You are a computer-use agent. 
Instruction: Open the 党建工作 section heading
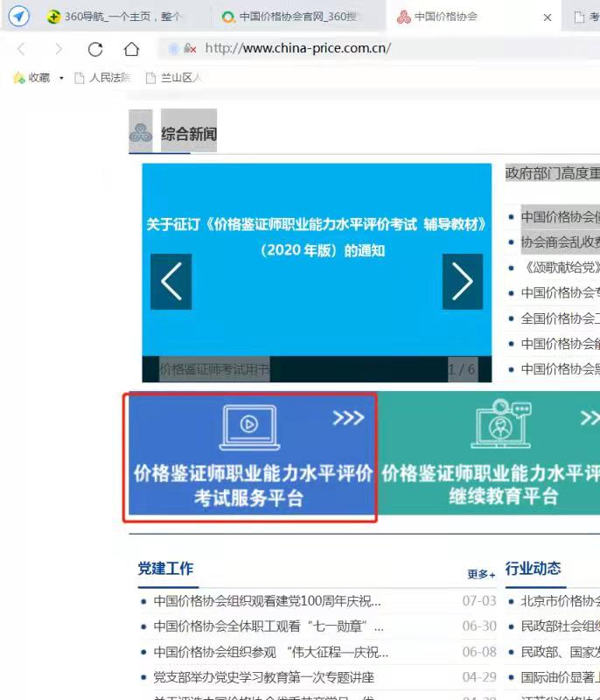(165, 568)
